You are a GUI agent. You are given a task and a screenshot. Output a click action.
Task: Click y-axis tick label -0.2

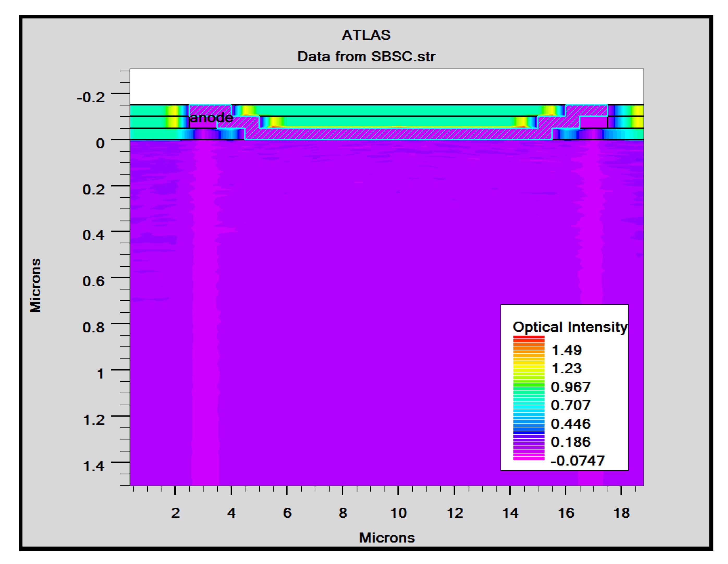click(91, 97)
